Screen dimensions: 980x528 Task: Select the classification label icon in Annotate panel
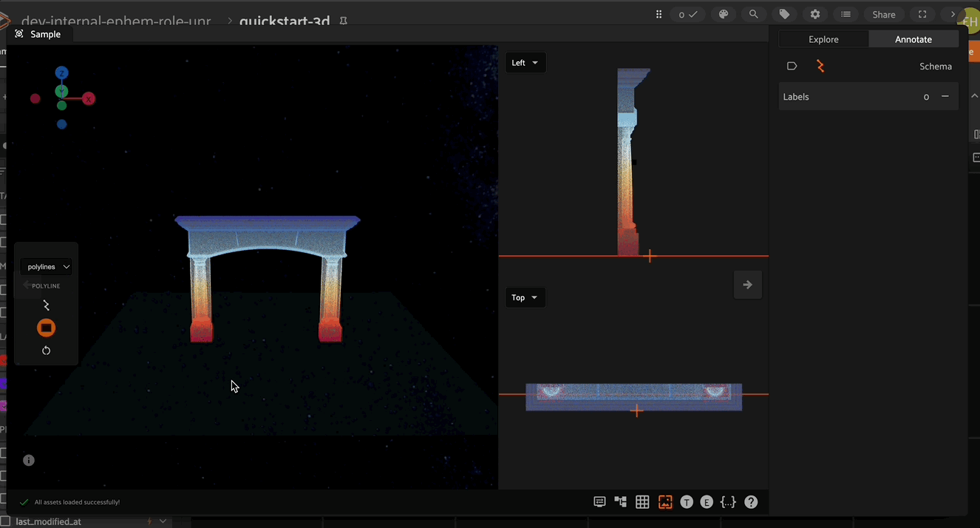(x=792, y=66)
